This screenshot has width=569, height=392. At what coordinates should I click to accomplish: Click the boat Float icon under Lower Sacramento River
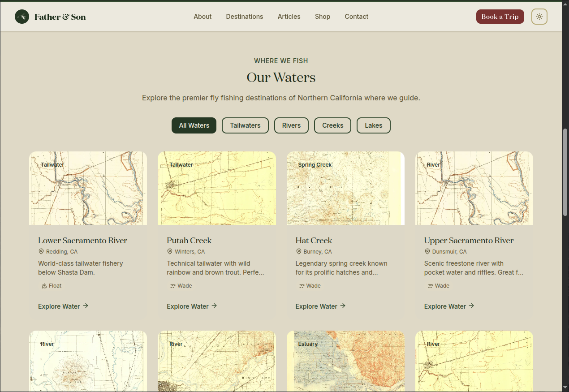click(x=45, y=285)
